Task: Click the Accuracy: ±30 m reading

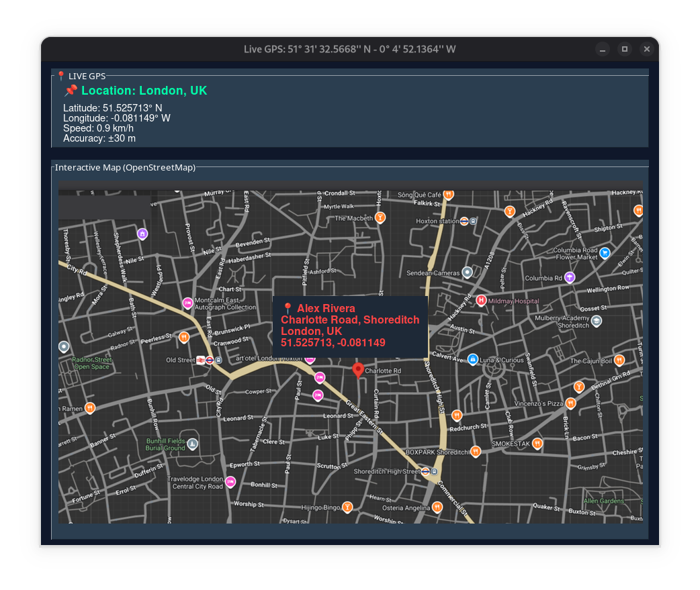Action: click(99, 139)
